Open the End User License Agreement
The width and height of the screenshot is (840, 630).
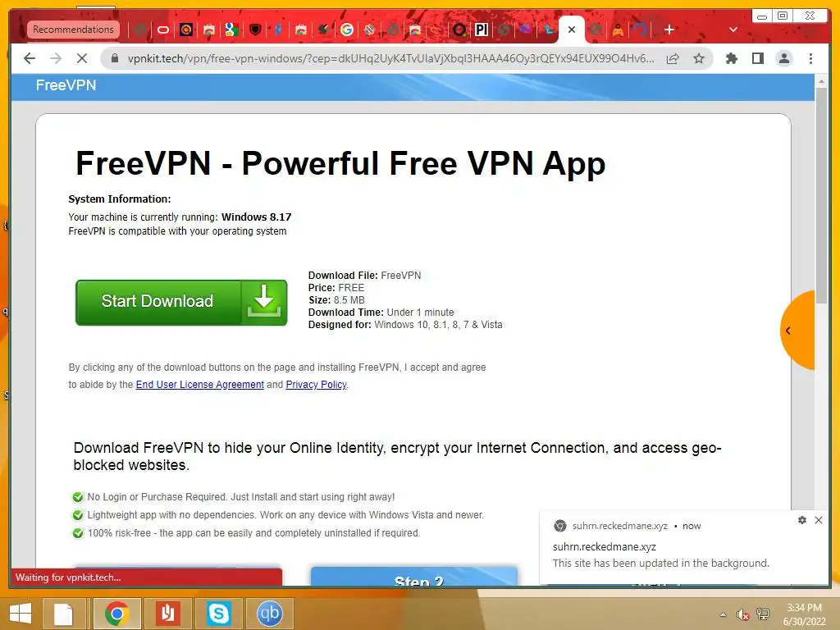click(200, 385)
